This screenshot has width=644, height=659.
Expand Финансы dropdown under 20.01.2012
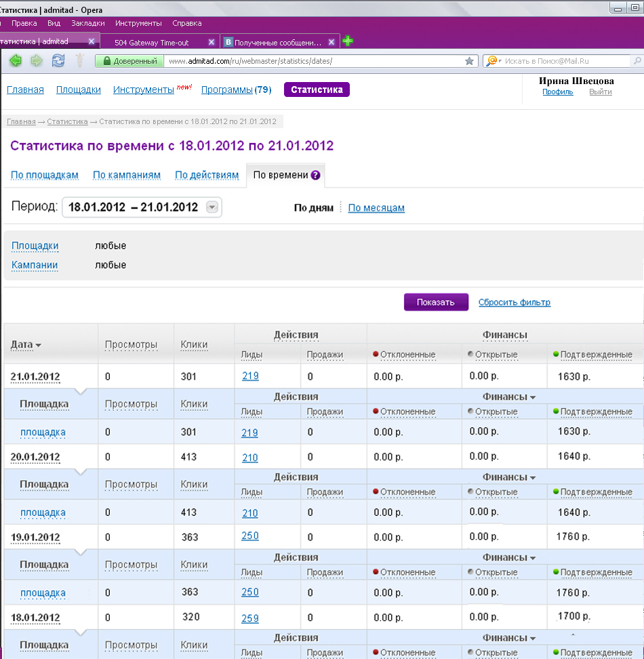tap(533, 477)
